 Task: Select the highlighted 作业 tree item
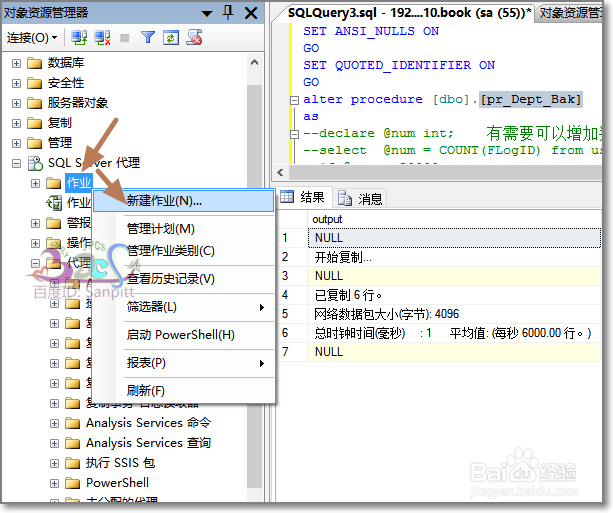tap(79, 183)
